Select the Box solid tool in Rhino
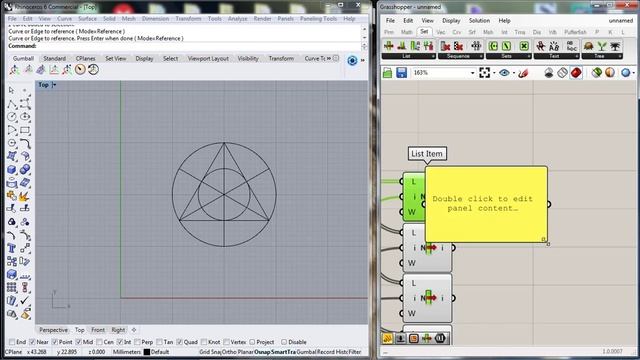 tap(12, 169)
